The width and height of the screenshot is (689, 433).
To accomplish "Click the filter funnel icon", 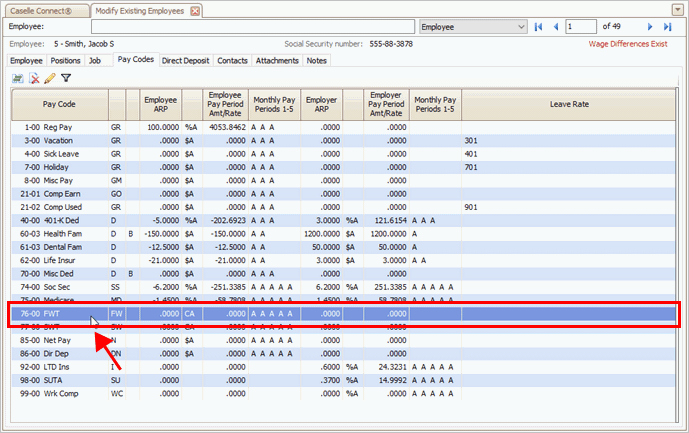I will point(66,77).
